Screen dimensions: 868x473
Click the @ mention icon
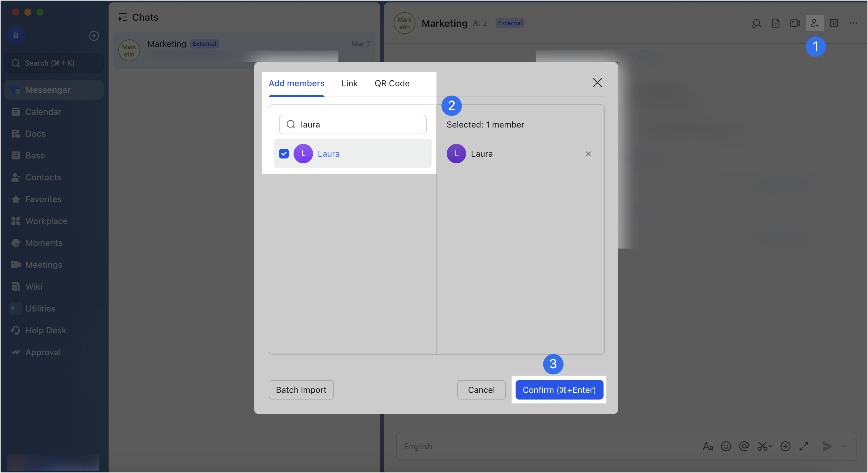744,447
